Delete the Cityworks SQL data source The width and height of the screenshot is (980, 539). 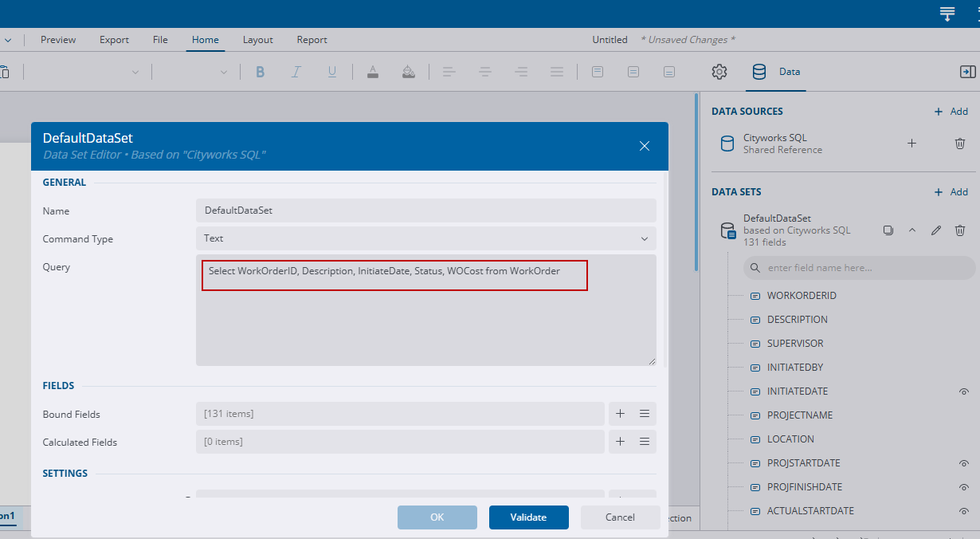(x=960, y=144)
